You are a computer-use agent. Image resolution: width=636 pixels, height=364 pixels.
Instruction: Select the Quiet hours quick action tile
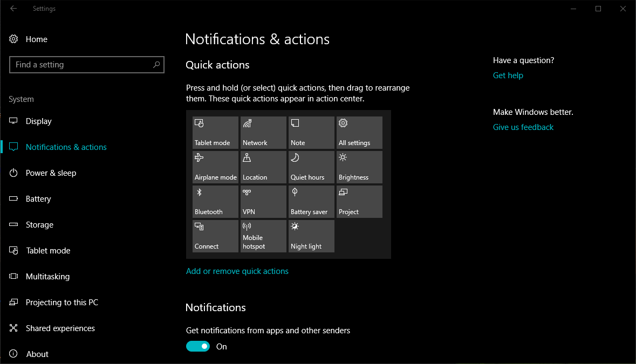311,167
